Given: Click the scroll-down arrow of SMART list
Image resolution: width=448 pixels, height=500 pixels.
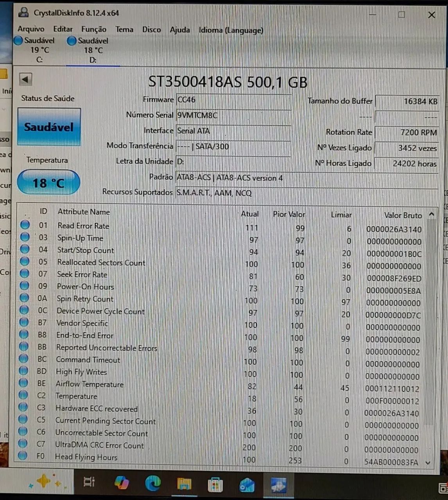Looking at the screenshot, I should click(428, 462).
